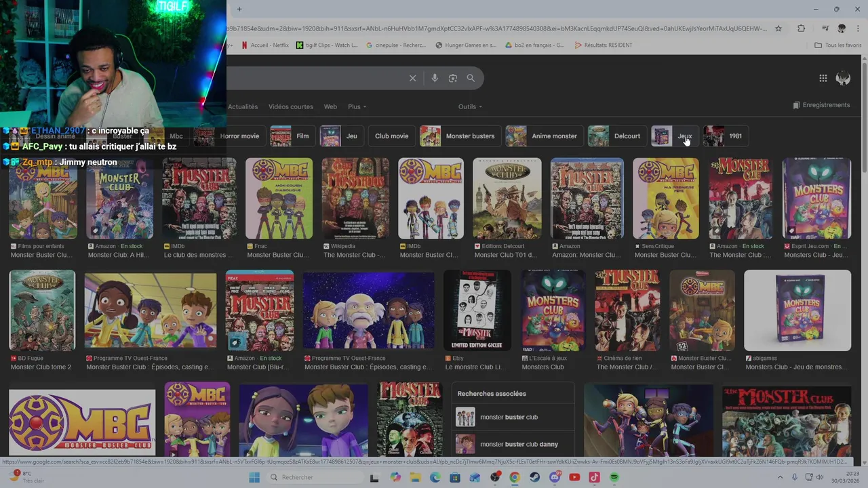The image size is (868, 488).
Task: Launch Microsoft Edge from the taskbar
Action: click(435, 477)
